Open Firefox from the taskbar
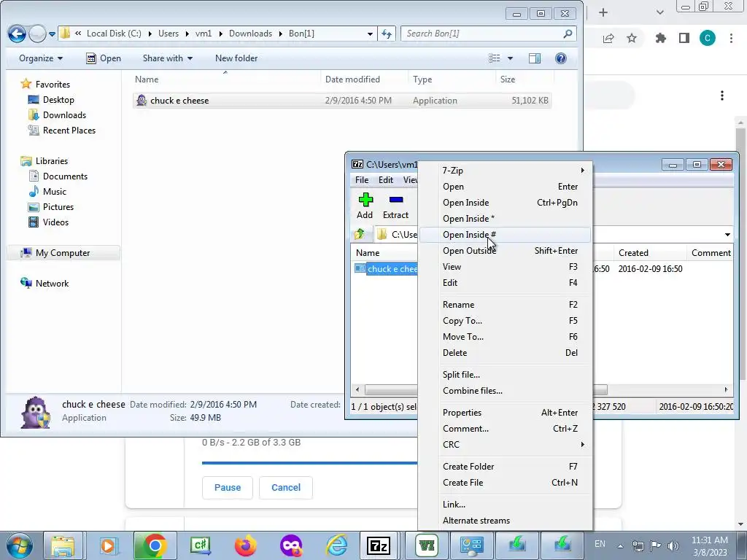 tap(245, 545)
